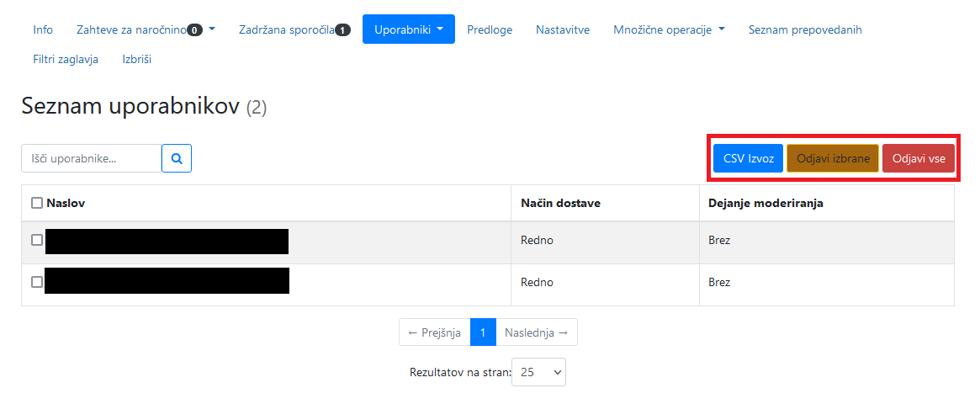
Task: Switch to the Predloge tab
Action: coord(490,29)
